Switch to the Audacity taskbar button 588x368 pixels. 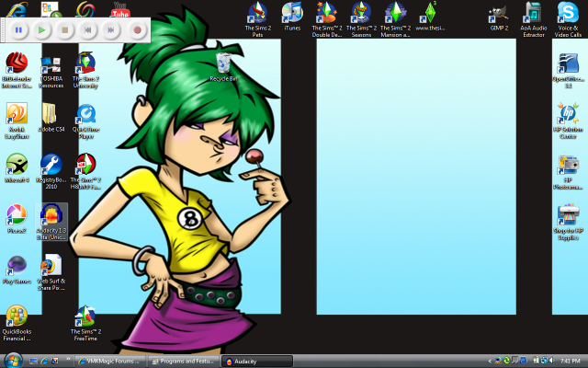click(258, 361)
